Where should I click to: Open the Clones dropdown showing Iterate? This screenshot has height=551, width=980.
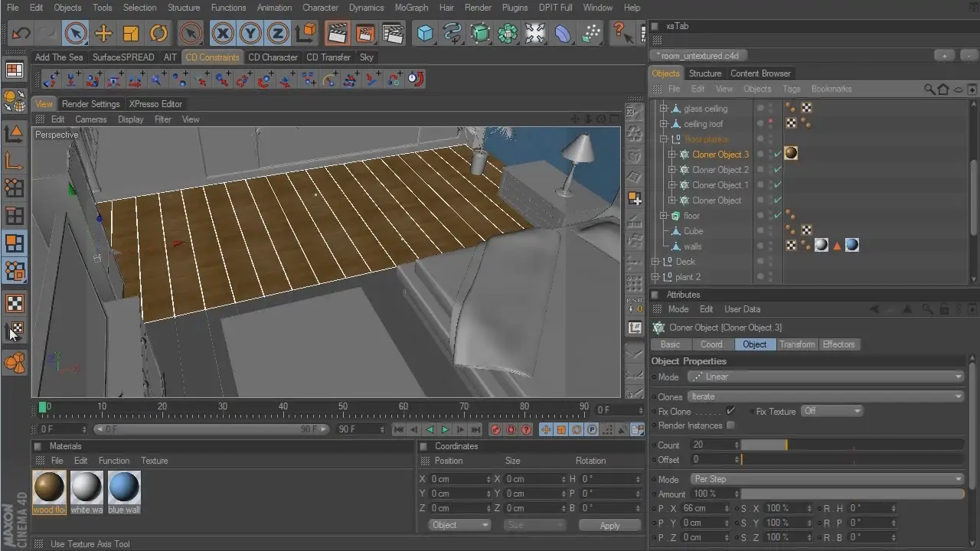click(825, 396)
